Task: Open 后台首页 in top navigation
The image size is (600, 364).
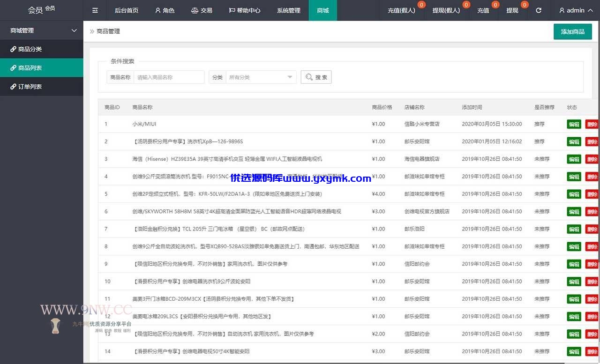Action: point(127,10)
